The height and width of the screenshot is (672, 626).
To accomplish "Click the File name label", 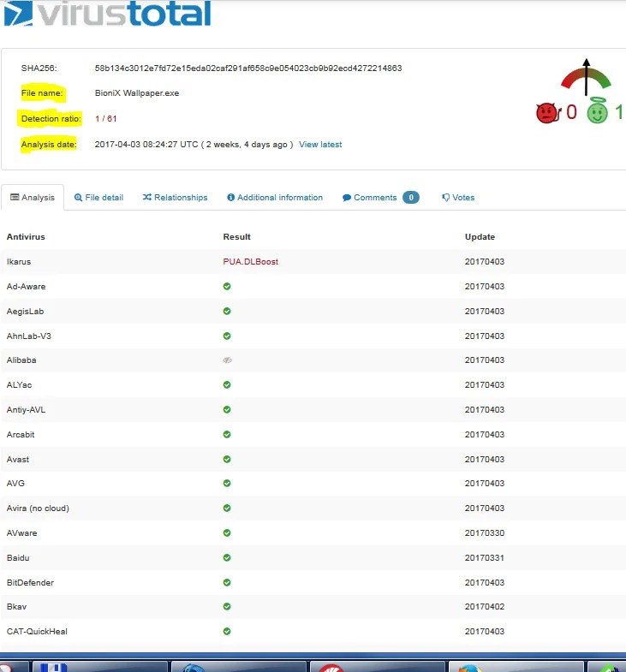I will pyautogui.click(x=42, y=93).
